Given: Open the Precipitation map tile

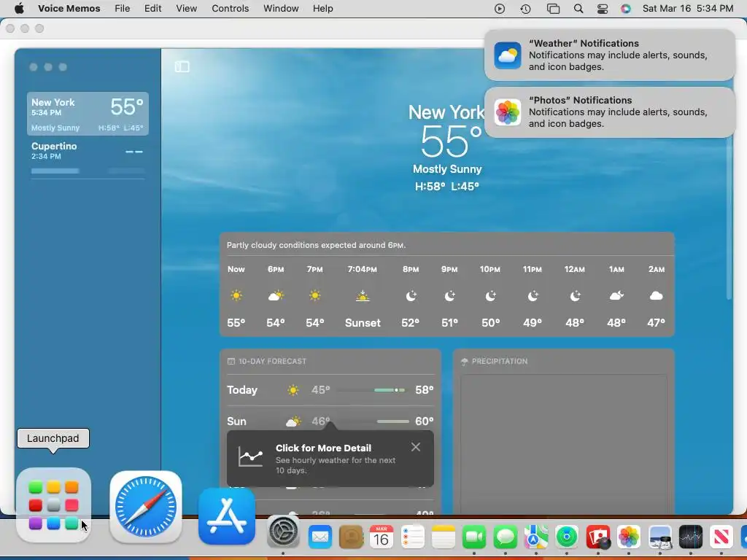Looking at the screenshot, I should [x=564, y=444].
